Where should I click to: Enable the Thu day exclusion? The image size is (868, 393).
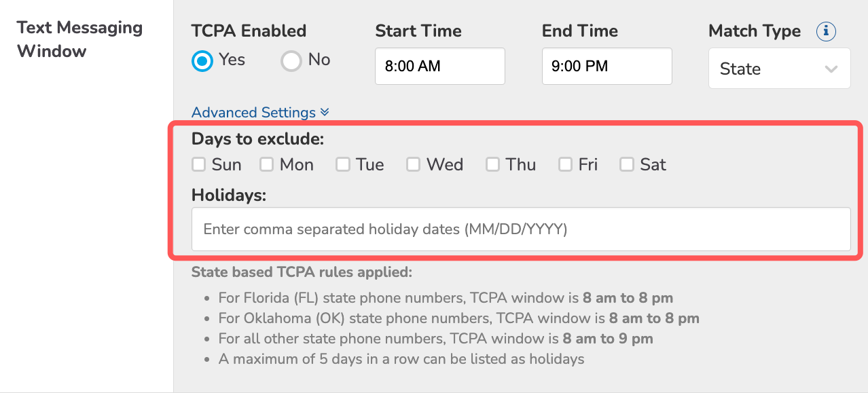pyautogui.click(x=492, y=164)
